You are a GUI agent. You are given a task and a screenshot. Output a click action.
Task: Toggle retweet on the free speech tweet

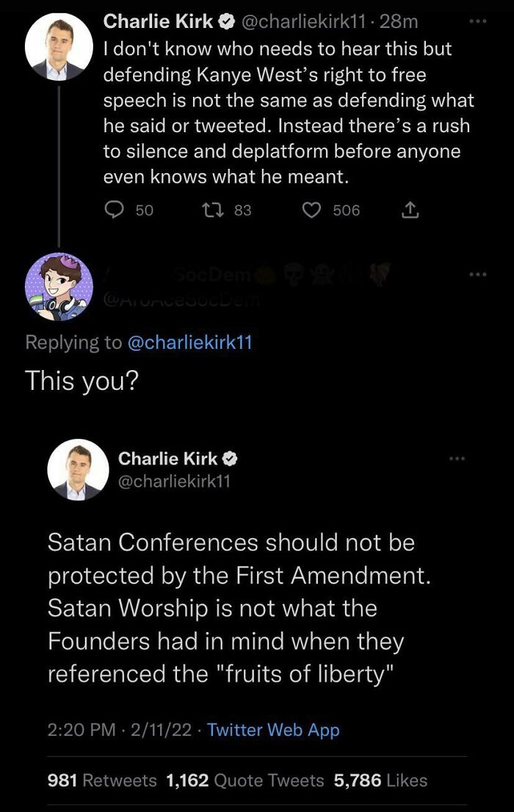(213, 211)
